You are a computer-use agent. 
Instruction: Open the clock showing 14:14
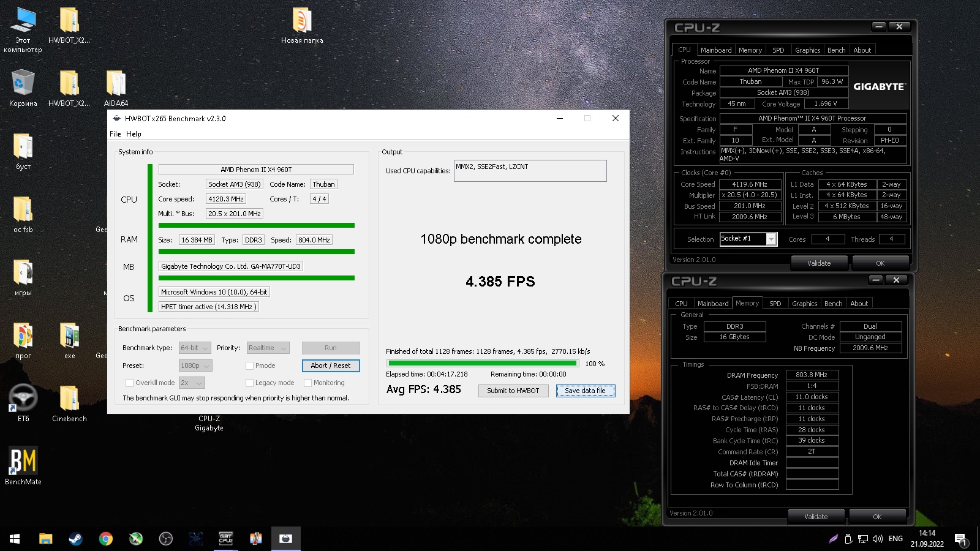927,539
